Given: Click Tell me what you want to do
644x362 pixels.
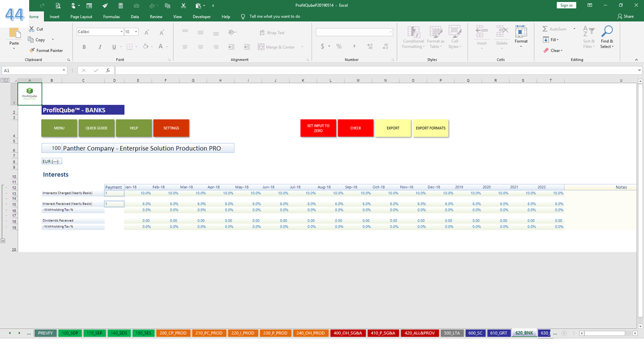Looking at the screenshot, I should 275,17.
